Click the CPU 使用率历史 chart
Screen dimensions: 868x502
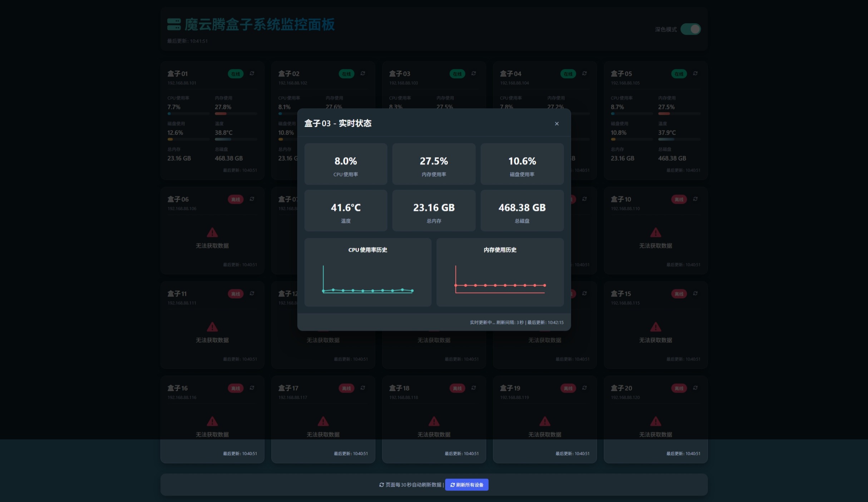(368, 279)
